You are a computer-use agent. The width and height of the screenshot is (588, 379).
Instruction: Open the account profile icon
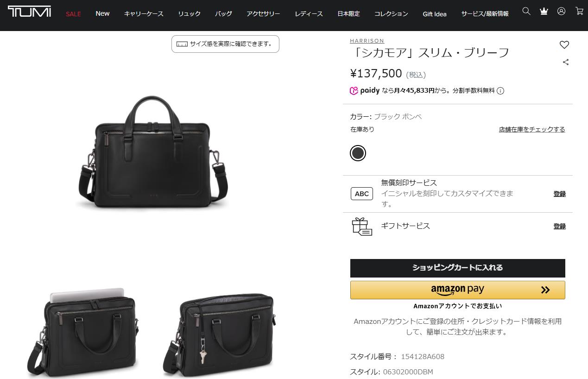coord(561,11)
